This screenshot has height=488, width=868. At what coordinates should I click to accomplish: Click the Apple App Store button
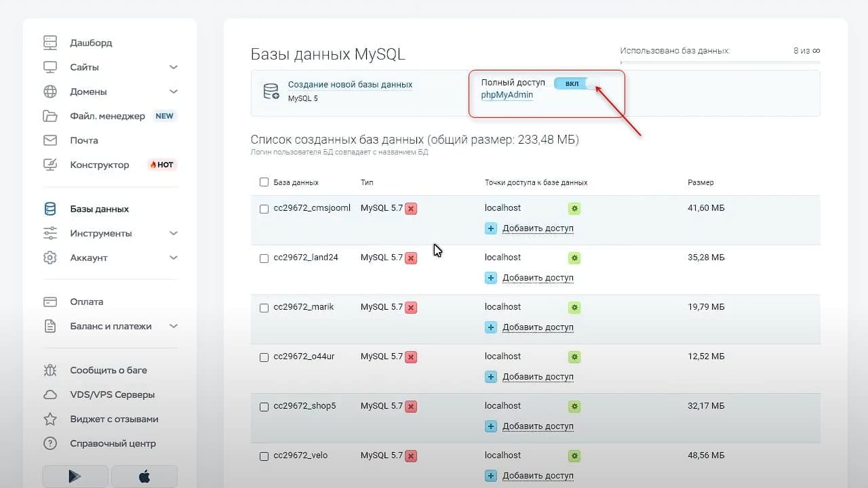(144, 476)
